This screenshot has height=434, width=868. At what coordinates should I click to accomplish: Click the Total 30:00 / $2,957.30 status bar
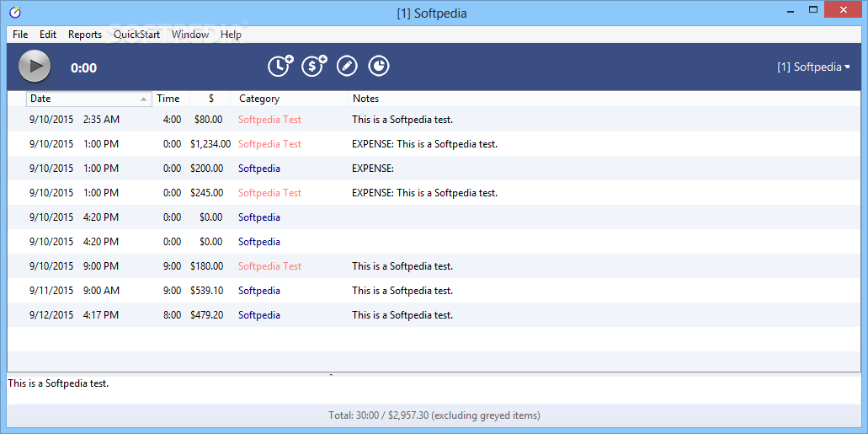point(434,415)
